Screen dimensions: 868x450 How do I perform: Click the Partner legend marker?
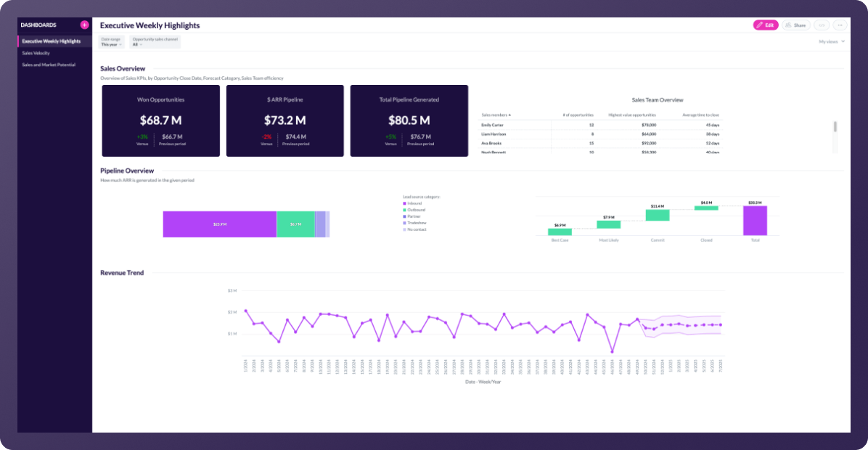pyautogui.click(x=404, y=216)
